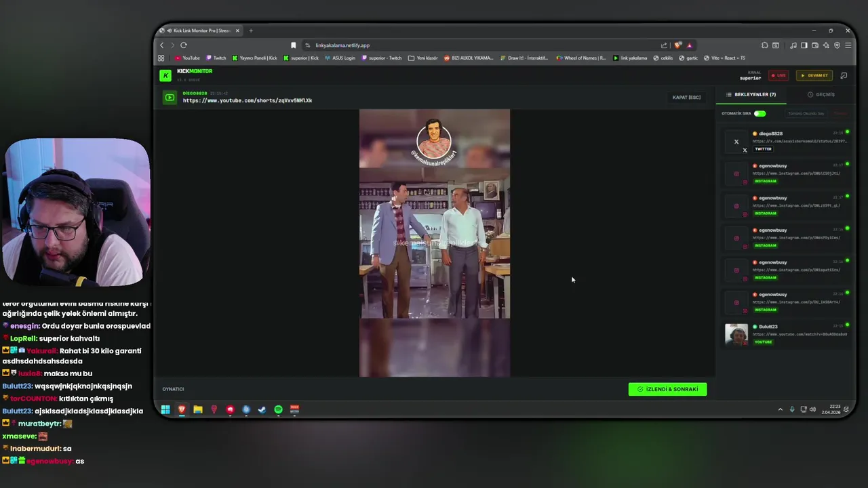Screen dimensions: 868x488
Task: Open the Draw It! bookmark
Action: (525, 58)
